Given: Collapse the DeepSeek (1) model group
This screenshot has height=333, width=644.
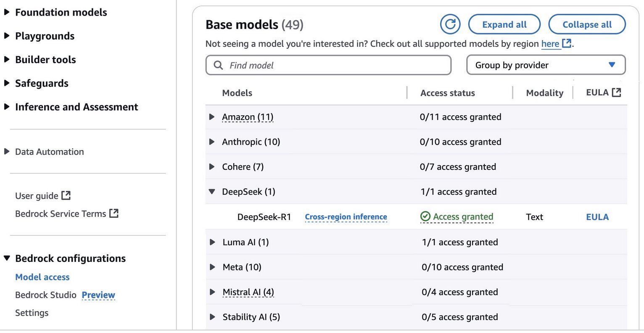Looking at the screenshot, I should tap(212, 192).
